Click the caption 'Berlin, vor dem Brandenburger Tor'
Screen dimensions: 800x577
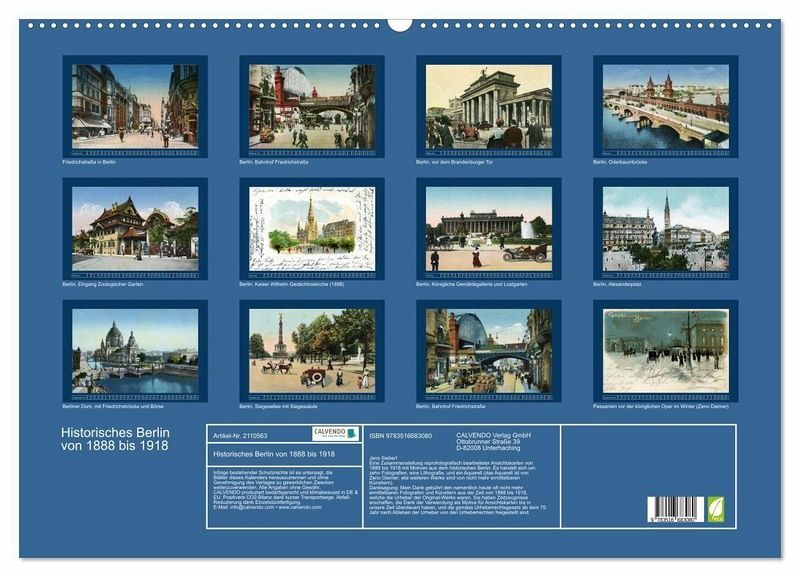pos(455,162)
